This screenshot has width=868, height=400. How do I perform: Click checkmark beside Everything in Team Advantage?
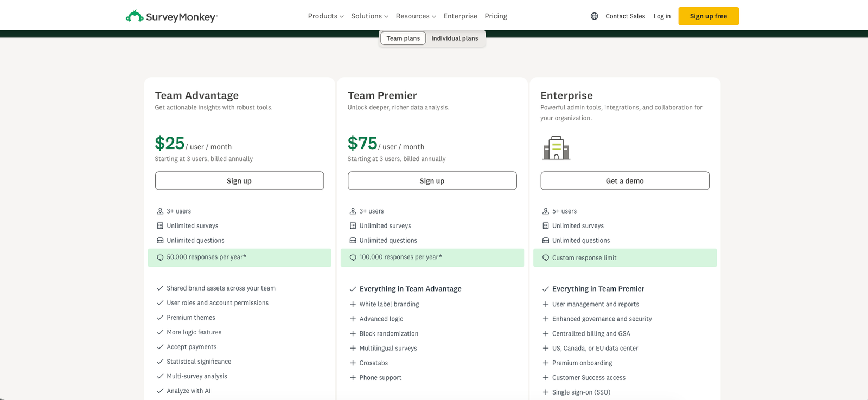[x=353, y=289]
